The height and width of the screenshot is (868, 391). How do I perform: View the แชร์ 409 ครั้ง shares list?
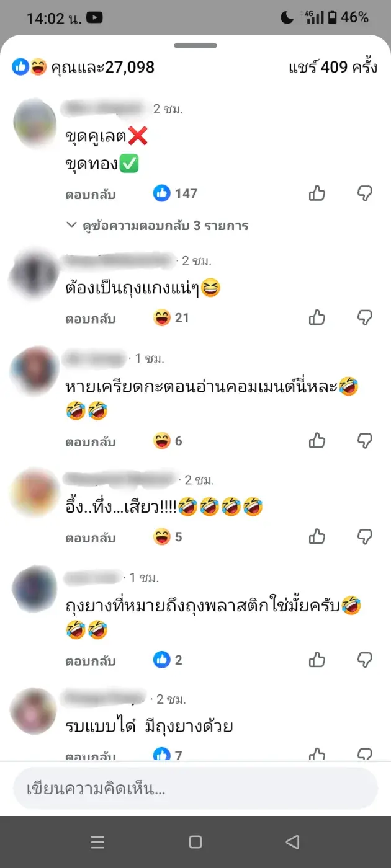pyautogui.click(x=333, y=67)
